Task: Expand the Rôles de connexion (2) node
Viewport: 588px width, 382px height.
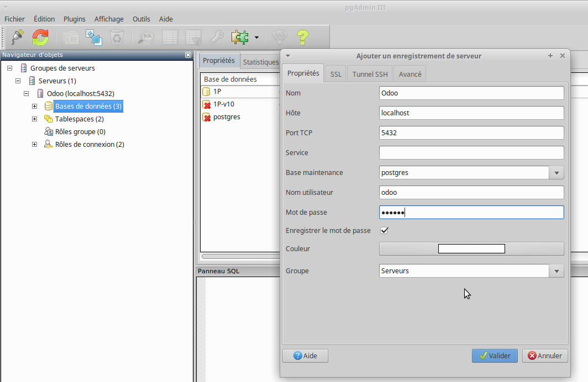Action: (x=34, y=145)
